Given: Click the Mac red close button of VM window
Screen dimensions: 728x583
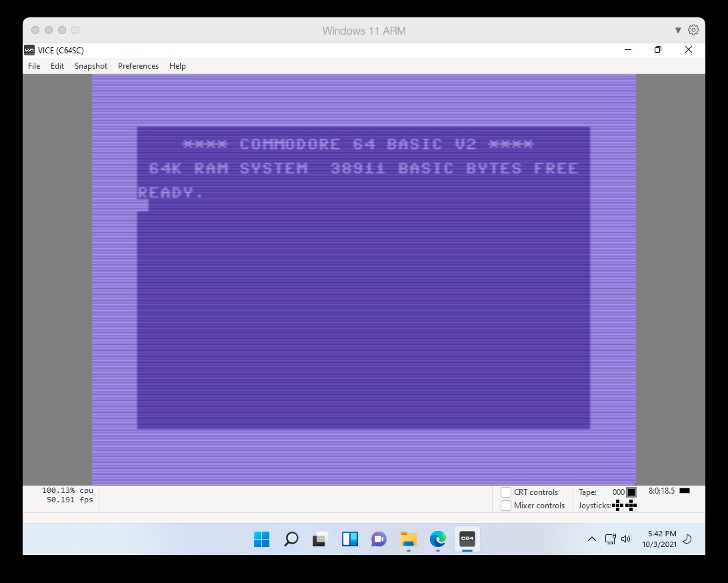Looking at the screenshot, I should pyautogui.click(x=35, y=30).
